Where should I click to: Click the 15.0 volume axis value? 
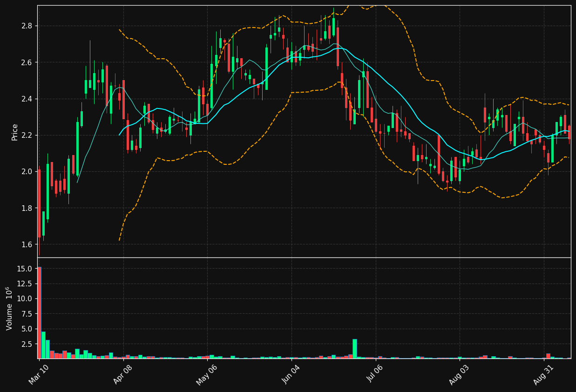(x=24, y=269)
